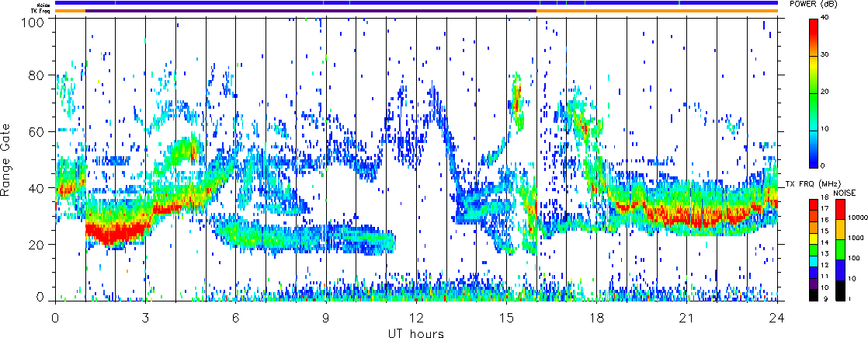
Task: Select the dark blue bottom segment of POWER bar
Action: 814,149
